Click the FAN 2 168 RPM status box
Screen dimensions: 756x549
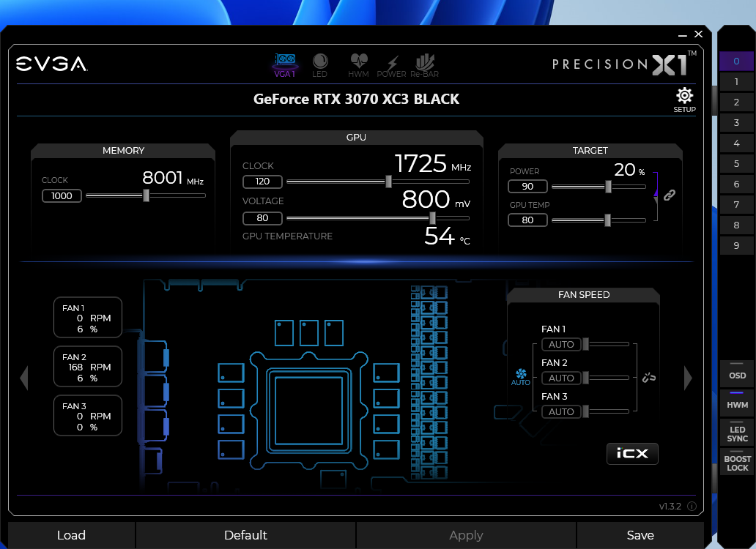[x=88, y=367]
